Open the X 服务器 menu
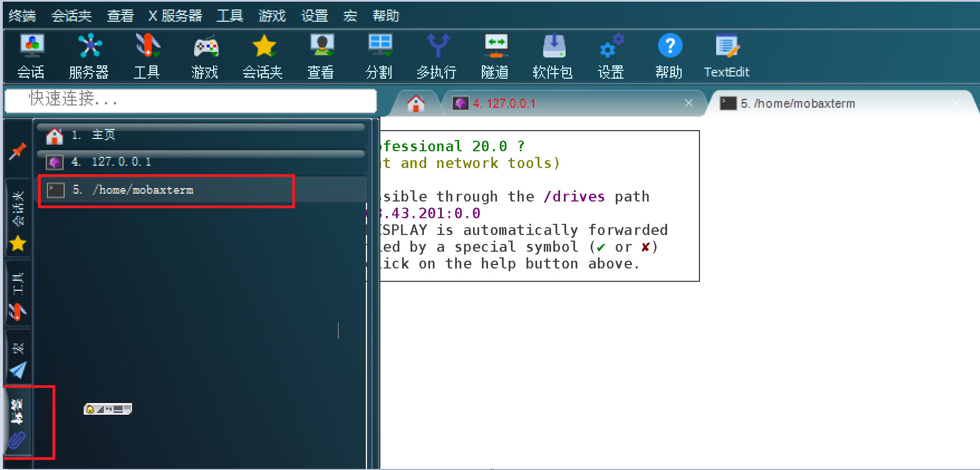The image size is (980, 470). click(175, 16)
